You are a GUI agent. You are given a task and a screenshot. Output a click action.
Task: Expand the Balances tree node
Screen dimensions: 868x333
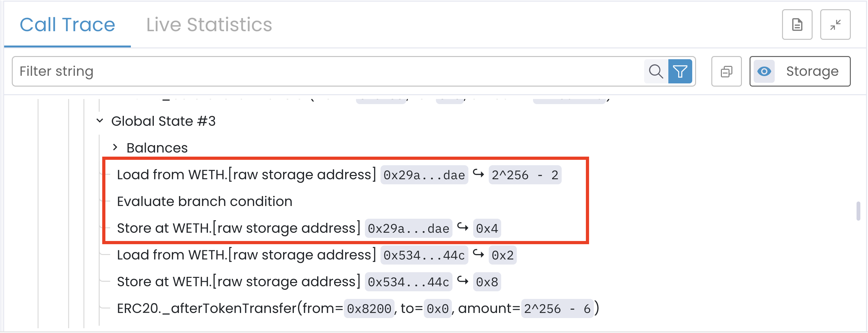[115, 147]
